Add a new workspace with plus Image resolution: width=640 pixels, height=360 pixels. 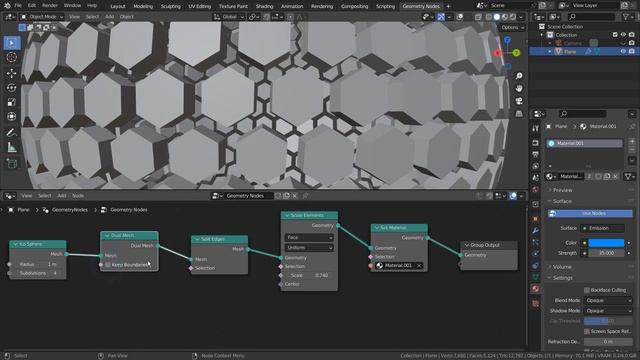pos(448,6)
